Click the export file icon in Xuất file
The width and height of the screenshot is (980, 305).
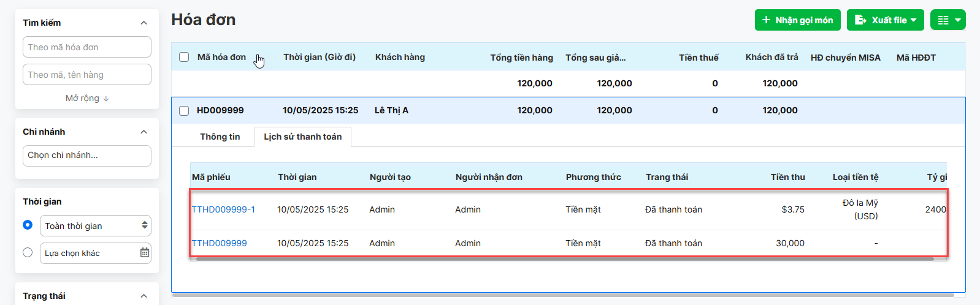coord(860,20)
